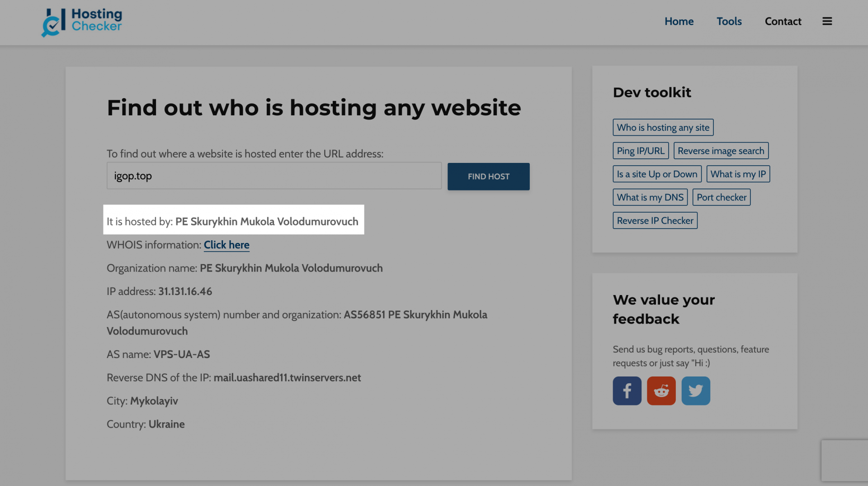
Task: Click the reCAPTCHA badge in the corner
Action: [x=844, y=460]
